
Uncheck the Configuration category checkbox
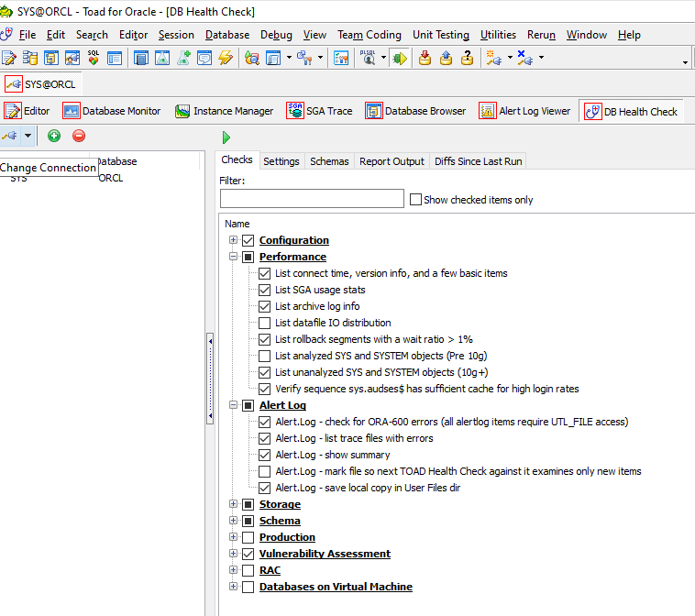248,240
